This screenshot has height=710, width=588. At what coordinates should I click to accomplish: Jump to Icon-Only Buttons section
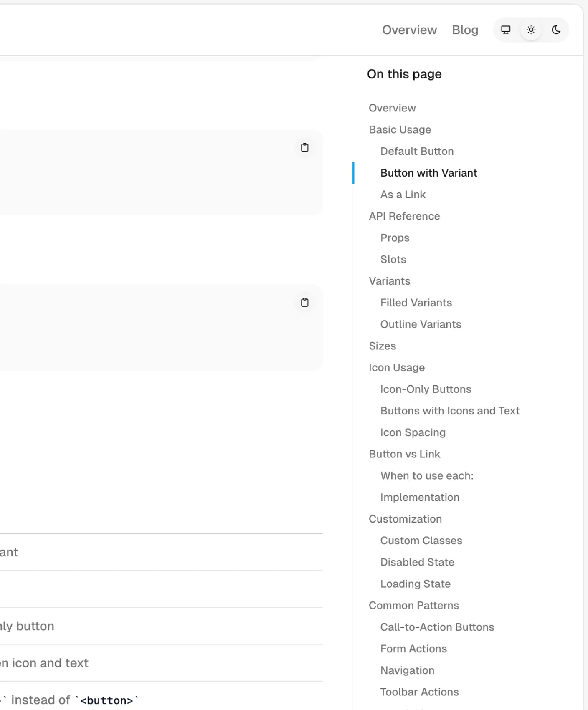click(x=426, y=389)
